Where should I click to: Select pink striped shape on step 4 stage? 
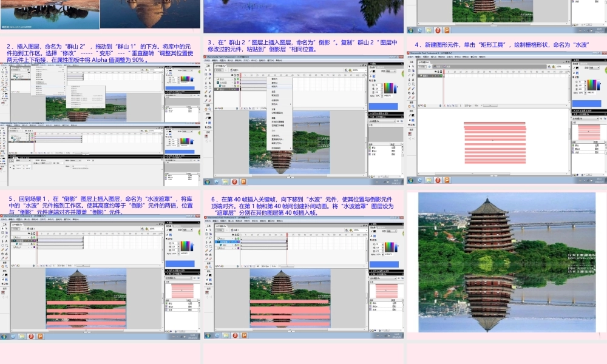(x=495, y=143)
